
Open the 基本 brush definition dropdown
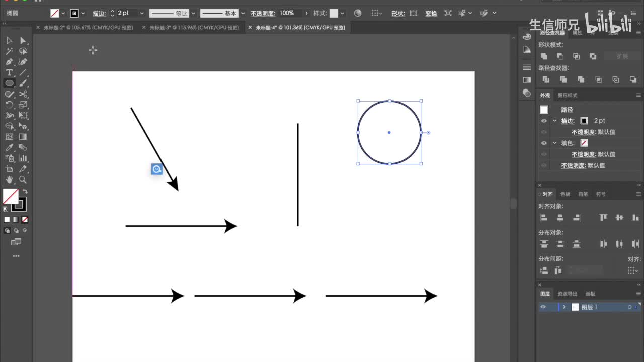tap(244, 13)
